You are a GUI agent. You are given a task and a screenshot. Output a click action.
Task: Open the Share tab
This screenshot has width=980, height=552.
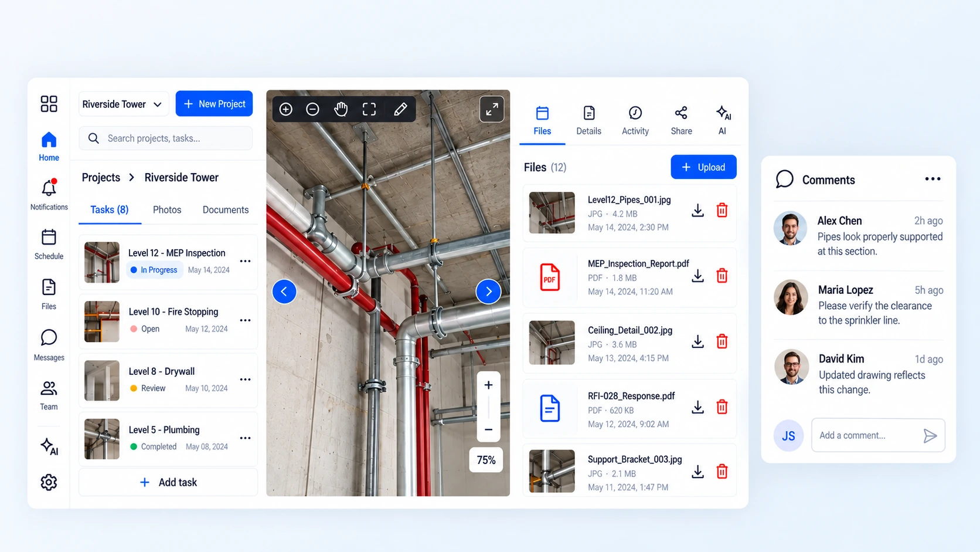(x=681, y=121)
